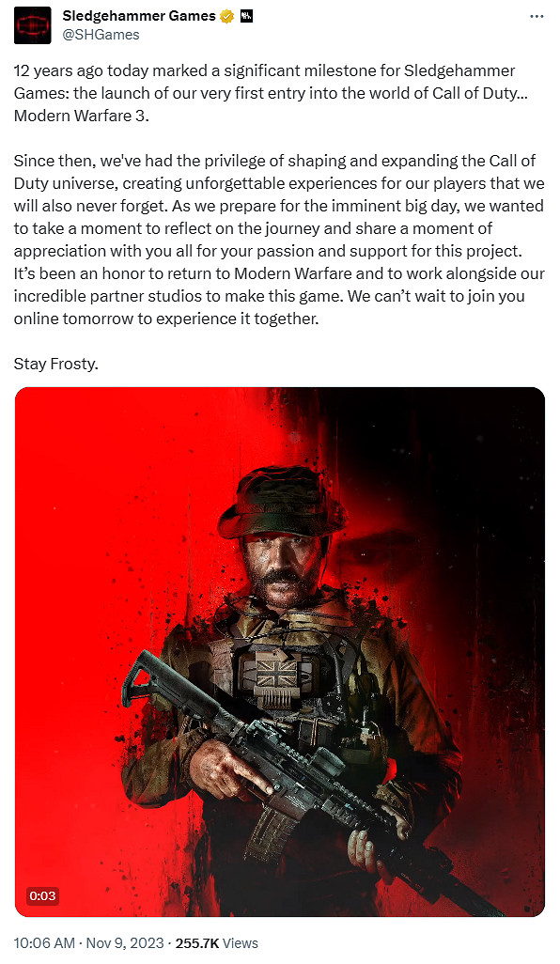Open the three-dot more options menu
The height and width of the screenshot is (964, 560).
click(x=537, y=17)
